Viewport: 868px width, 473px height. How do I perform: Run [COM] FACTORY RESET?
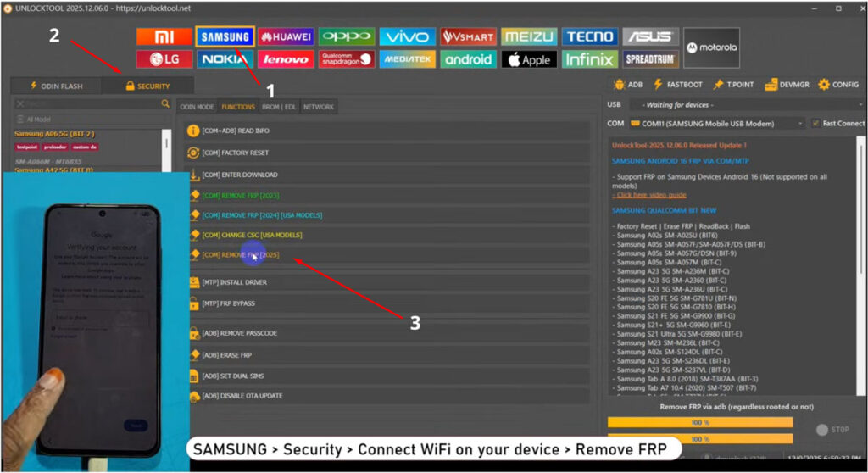(387, 153)
